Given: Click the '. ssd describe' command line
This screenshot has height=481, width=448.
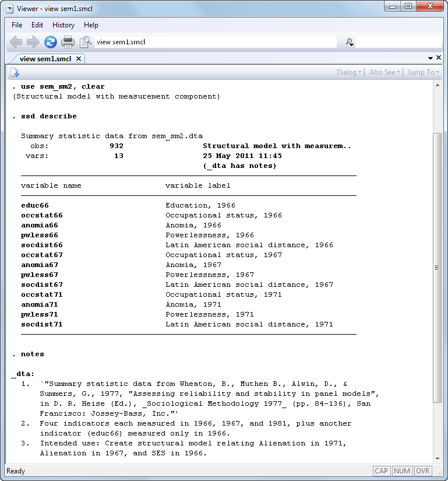Looking at the screenshot, I should pyautogui.click(x=45, y=116).
